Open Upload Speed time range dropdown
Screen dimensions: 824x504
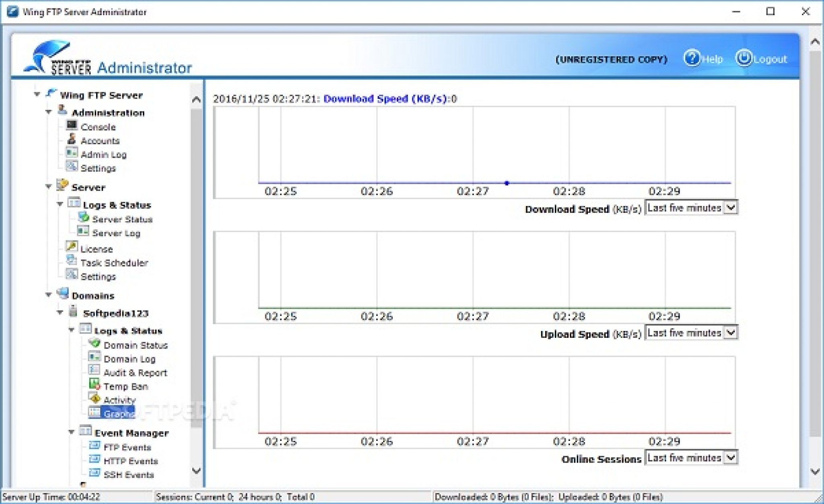coord(730,333)
